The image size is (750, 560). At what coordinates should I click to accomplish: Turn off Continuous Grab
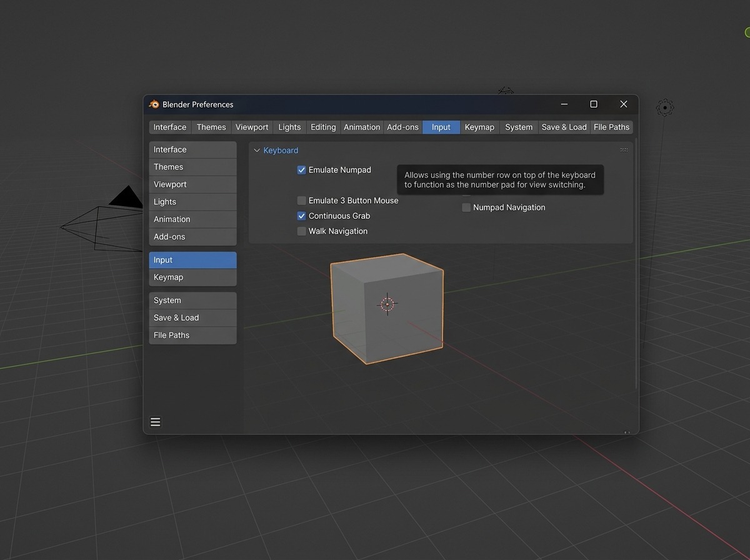click(x=301, y=216)
